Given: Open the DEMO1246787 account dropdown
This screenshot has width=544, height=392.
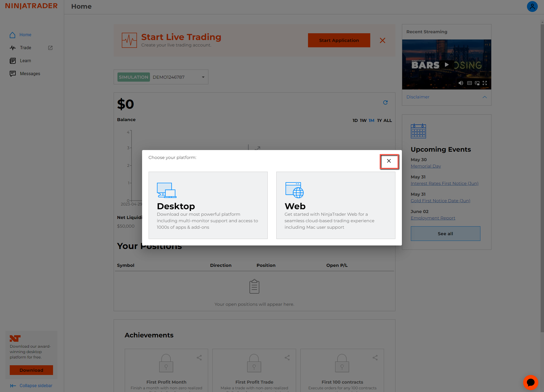Looking at the screenshot, I should 161,77.
